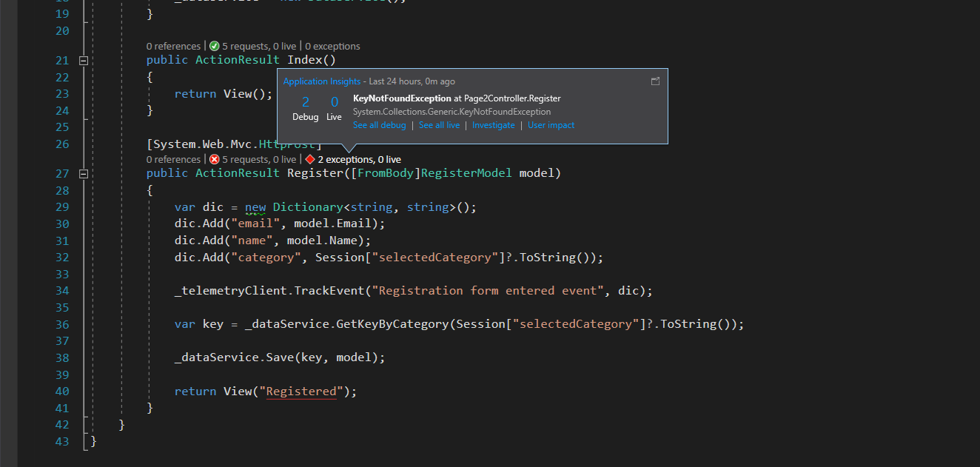Click KeyNotFoundException exception title

pos(402,98)
